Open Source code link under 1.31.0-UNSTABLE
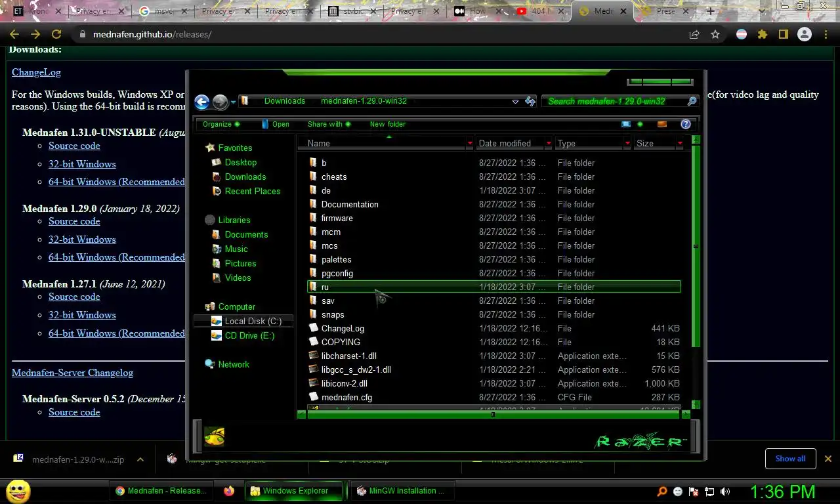Viewport: 840px width, 504px height. click(x=74, y=146)
